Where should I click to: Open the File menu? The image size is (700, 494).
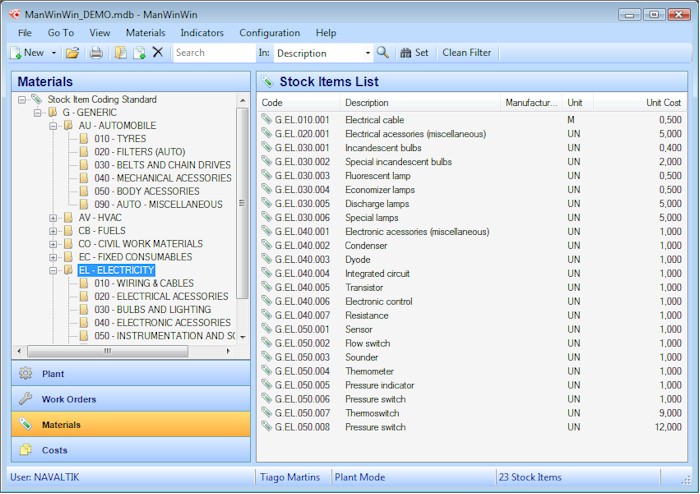coord(25,33)
